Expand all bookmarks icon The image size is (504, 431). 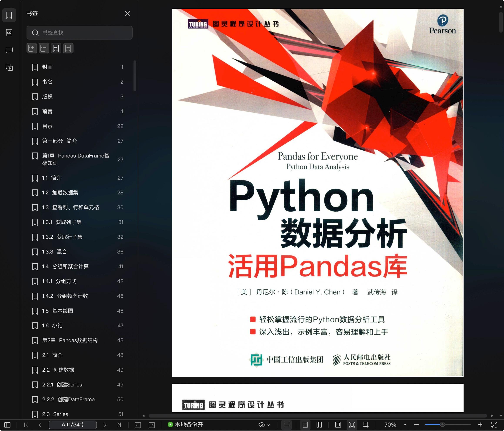tap(32, 48)
